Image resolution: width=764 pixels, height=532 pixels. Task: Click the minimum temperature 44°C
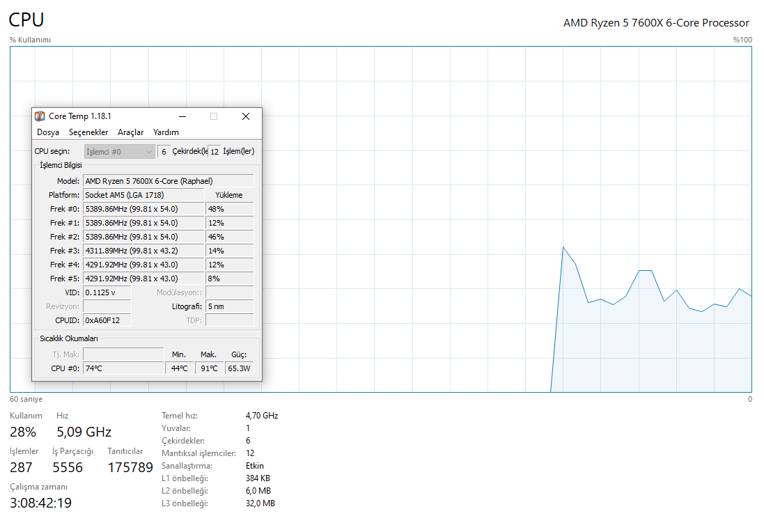coord(179,368)
